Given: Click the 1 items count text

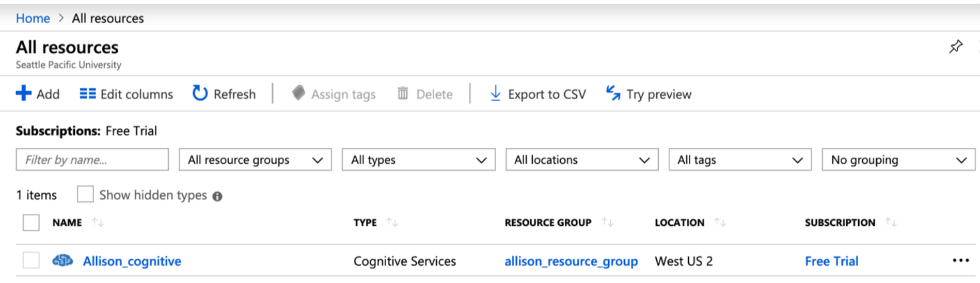Looking at the screenshot, I should [x=36, y=195].
